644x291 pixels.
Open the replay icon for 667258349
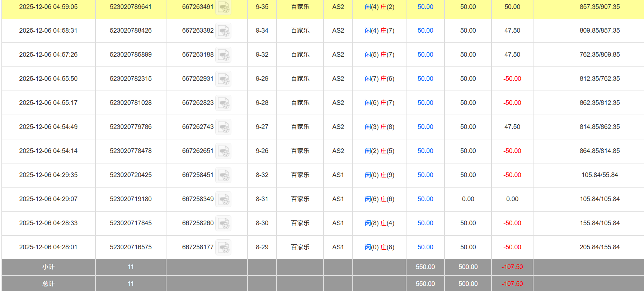tap(223, 199)
